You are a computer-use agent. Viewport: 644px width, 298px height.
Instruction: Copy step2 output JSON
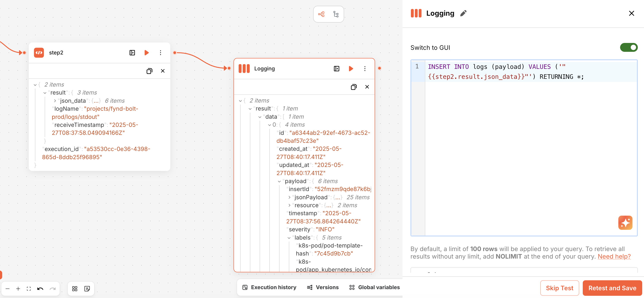coord(149,71)
